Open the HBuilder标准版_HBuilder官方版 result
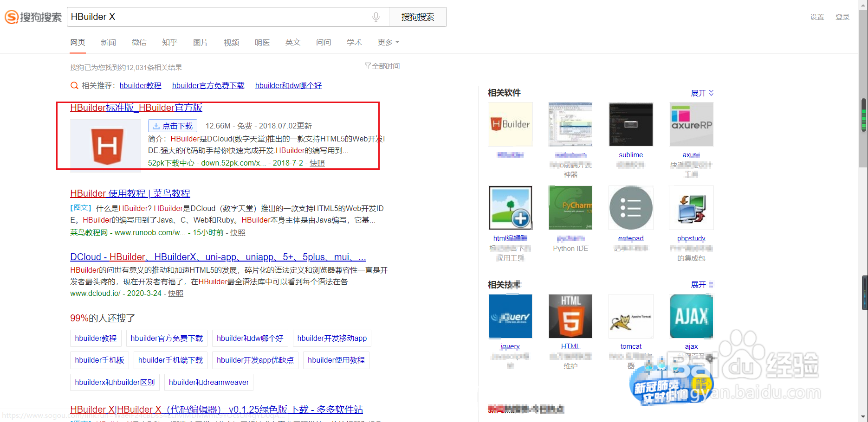The image size is (868, 422). tap(136, 108)
